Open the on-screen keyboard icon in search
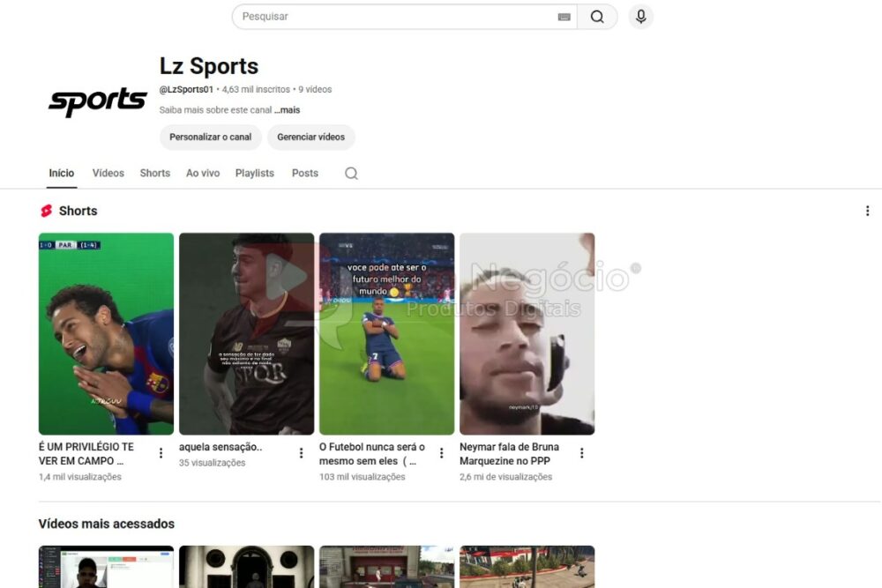The image size is (882, 588). click(x=564, y=17)
